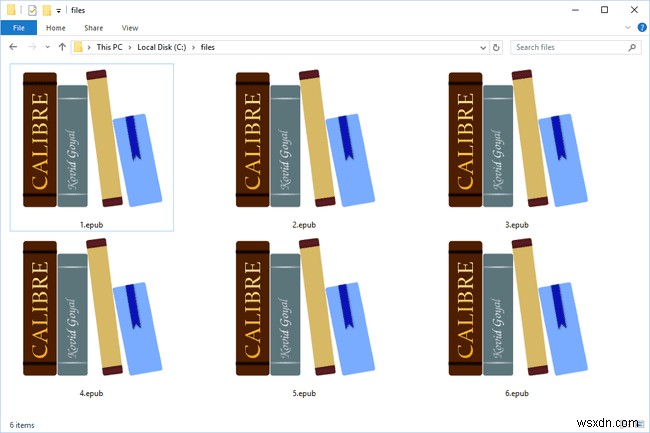650x433 pixels.
Task: Click files in the address breadcrumb
Action: 208,47
